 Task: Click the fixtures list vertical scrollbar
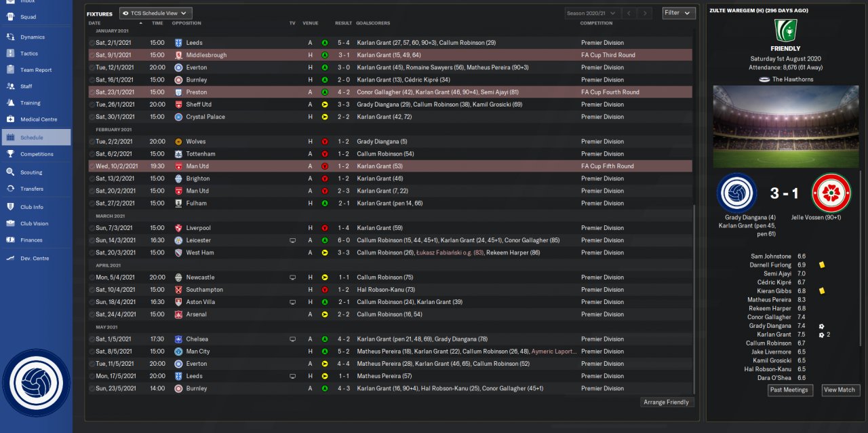click(x=694, y=299)
